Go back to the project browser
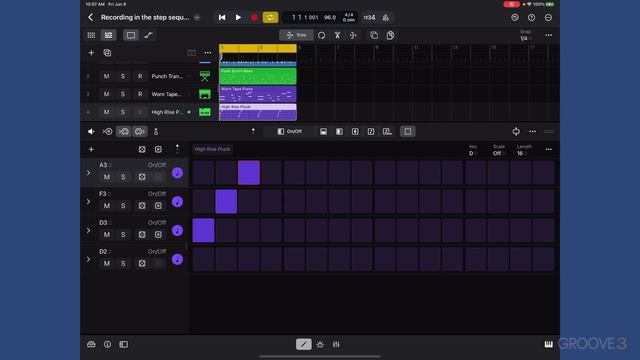The width and height of the screenshot is (640, 360). click(x=91, y=18)
